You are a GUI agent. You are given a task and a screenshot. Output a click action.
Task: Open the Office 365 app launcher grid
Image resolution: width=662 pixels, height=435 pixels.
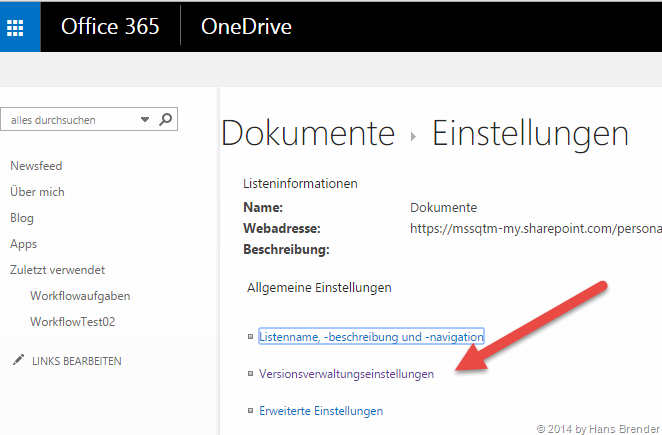coord(20,27)
